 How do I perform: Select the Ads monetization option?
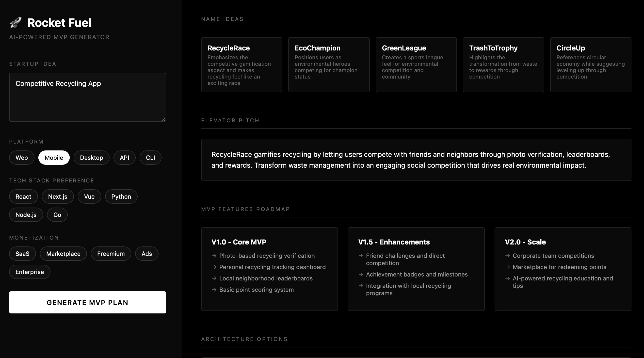[x=146, y=254]
